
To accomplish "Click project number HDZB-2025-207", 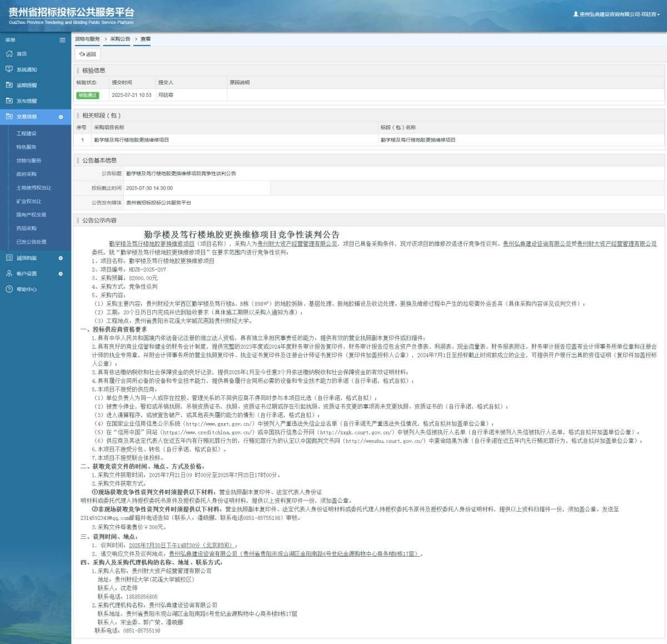I will coord(147,270).
